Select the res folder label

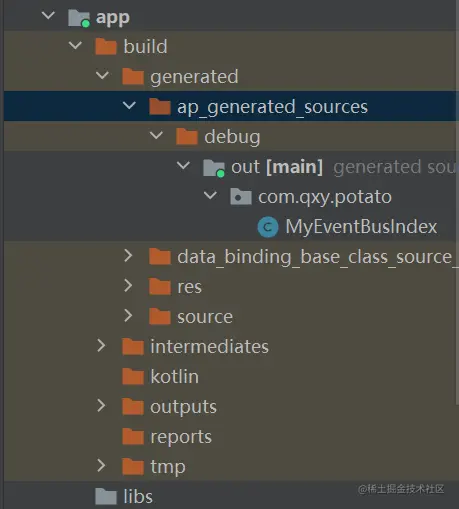point(189,287)
